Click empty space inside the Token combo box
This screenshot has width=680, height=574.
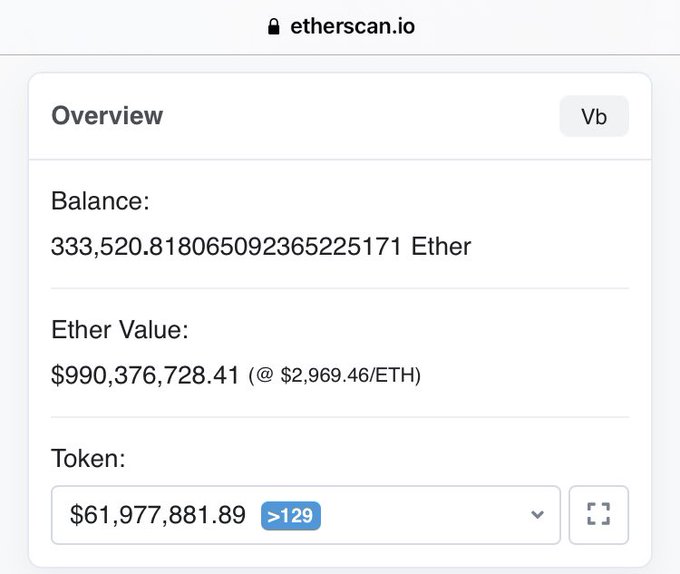point(420,516)
